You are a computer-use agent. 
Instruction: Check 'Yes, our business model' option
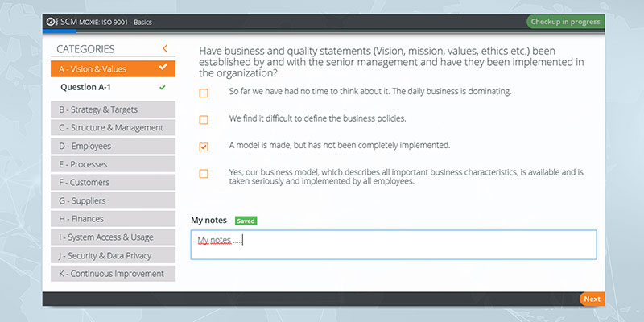point(204,174)
